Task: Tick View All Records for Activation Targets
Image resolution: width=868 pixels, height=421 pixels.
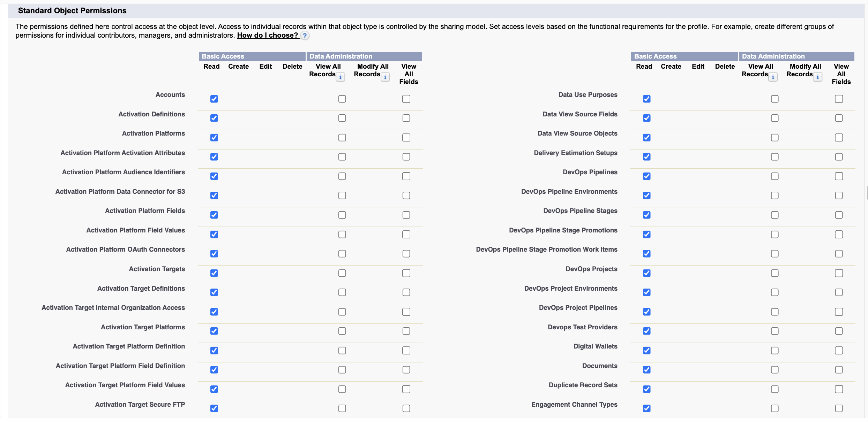Action: [x=342, y=273]
